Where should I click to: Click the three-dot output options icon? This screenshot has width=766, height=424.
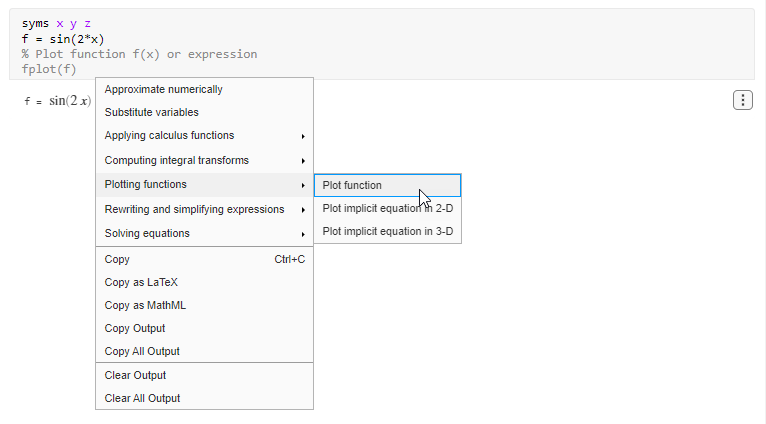coord(743,100)
